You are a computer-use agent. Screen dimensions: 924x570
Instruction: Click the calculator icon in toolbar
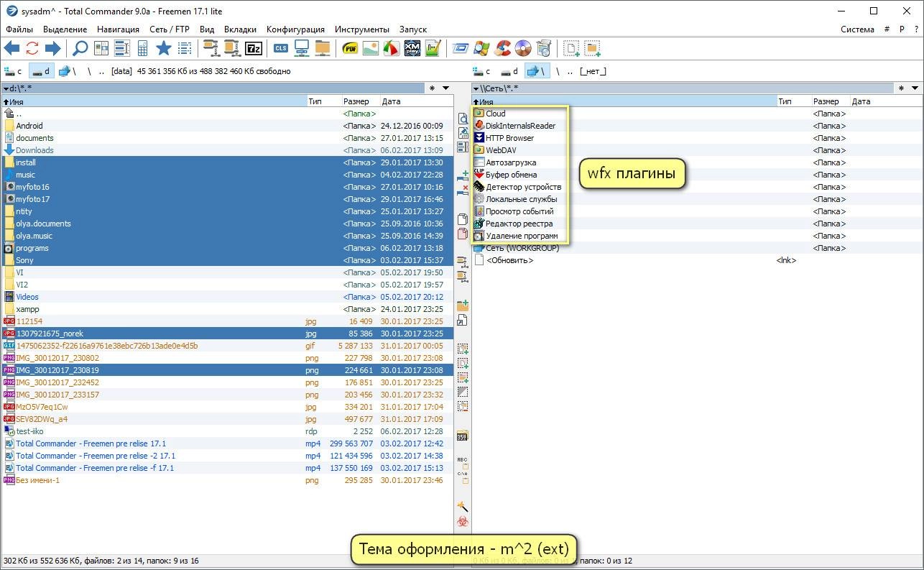(x=142, y=49)
